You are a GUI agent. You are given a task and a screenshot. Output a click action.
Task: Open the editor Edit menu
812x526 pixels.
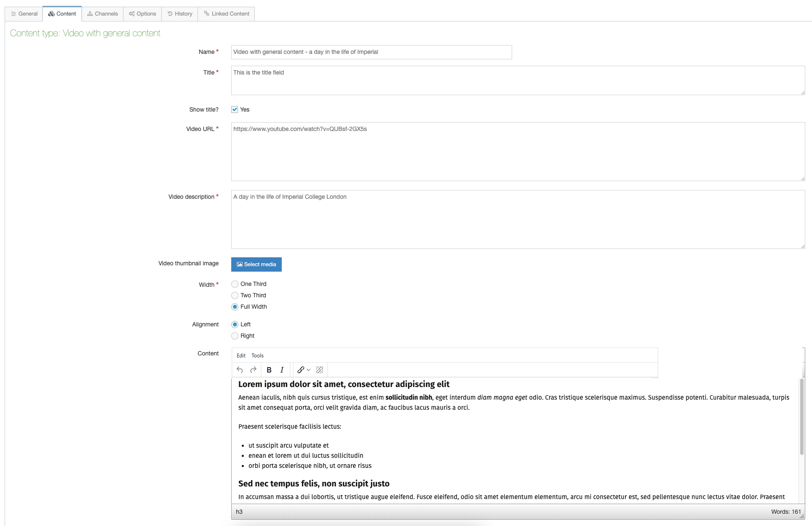[241, 355]
